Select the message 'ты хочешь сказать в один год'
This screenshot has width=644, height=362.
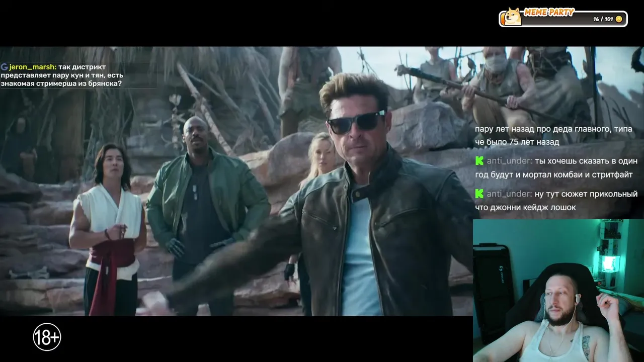pos(556,167)
